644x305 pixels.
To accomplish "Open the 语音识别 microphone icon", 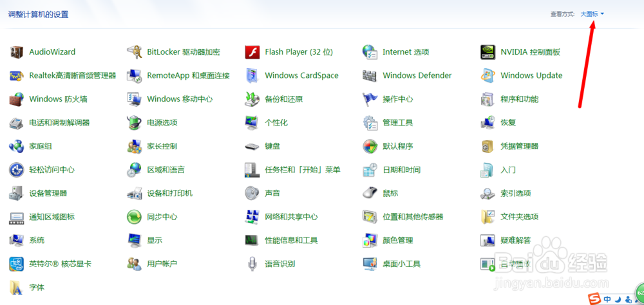I will [x=252, y=264].
